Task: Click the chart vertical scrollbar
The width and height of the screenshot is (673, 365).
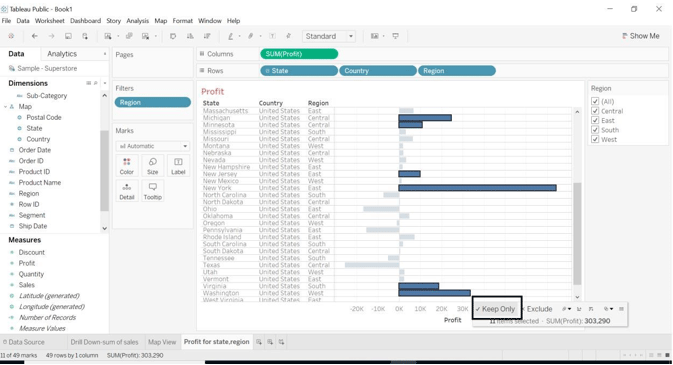Action: [x=577, y=233]
